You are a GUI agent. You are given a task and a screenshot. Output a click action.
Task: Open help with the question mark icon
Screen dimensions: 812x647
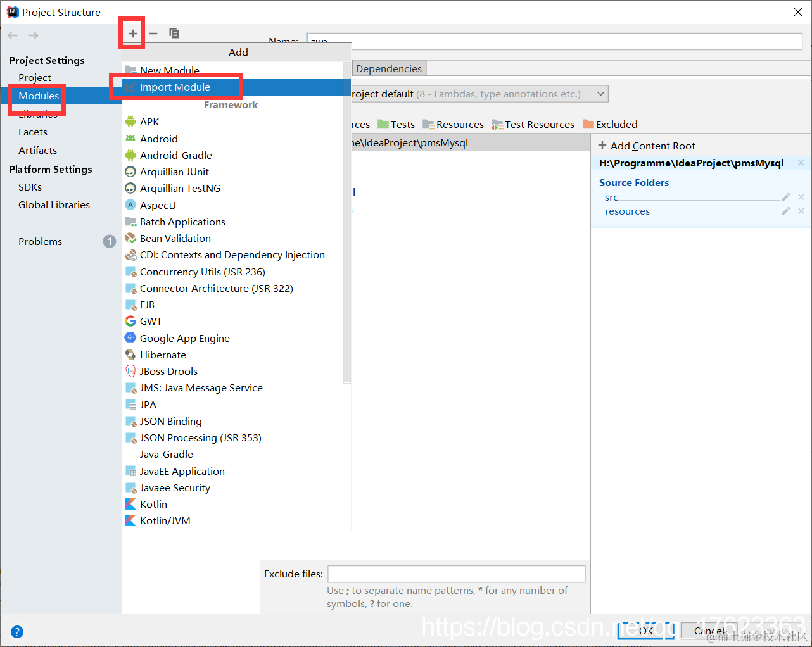pos(17,631)
